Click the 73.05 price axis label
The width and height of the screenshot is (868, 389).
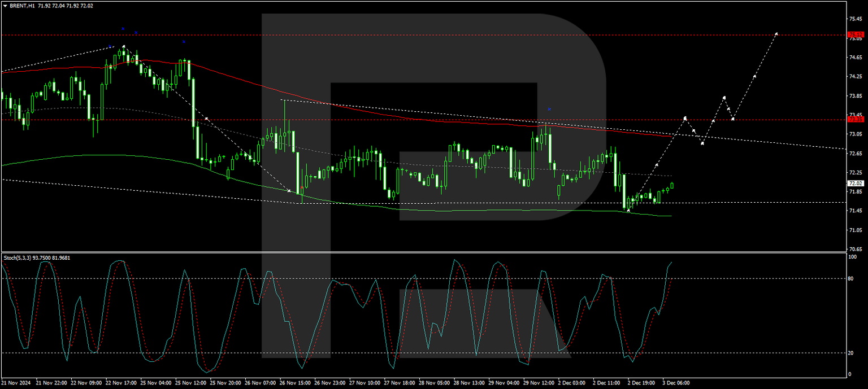click(855, 134)
